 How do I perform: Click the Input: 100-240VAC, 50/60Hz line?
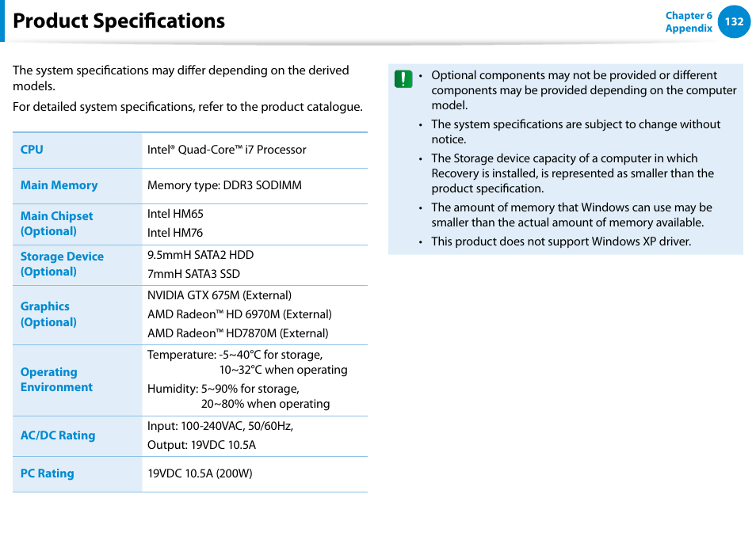click(x=220, y=426)
